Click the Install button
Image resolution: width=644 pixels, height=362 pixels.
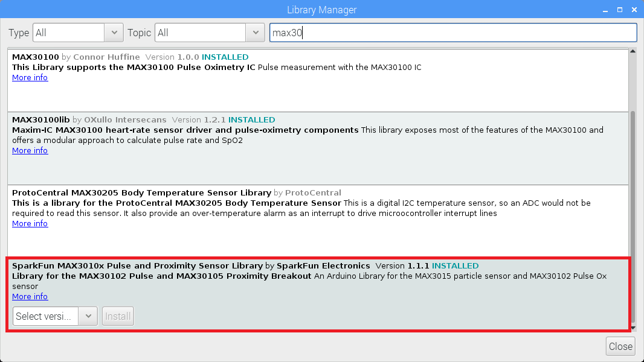pos(118,316)
